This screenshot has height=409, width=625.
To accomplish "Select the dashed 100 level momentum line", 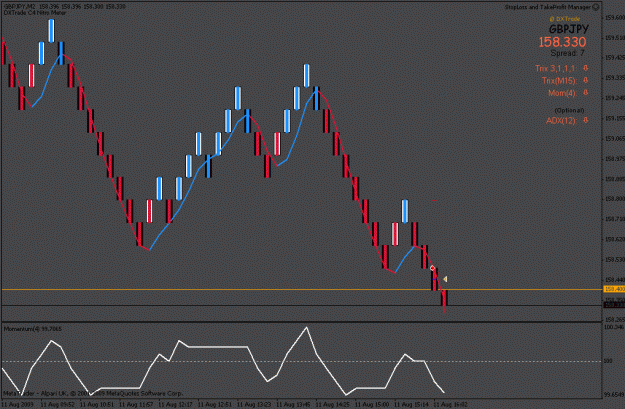I will point(301,362).
